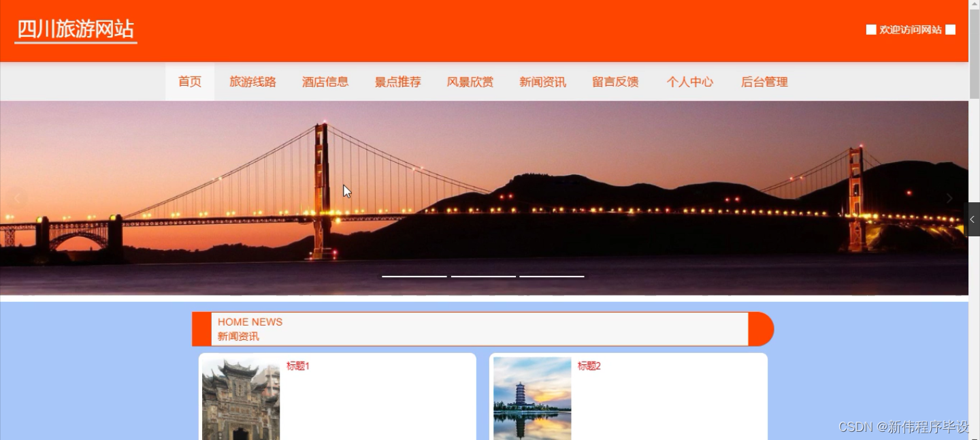Click the Golden Gate bridge banner image

click(484, 198)
